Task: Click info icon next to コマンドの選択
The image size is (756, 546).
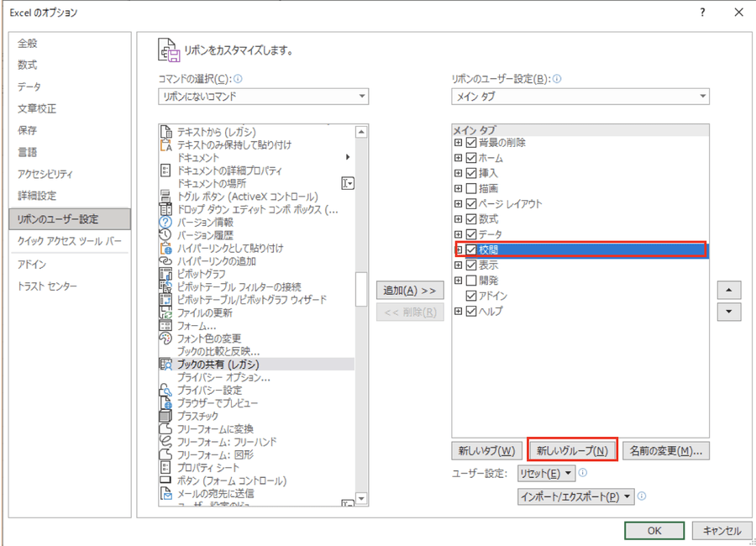Action: pos(238,79)
